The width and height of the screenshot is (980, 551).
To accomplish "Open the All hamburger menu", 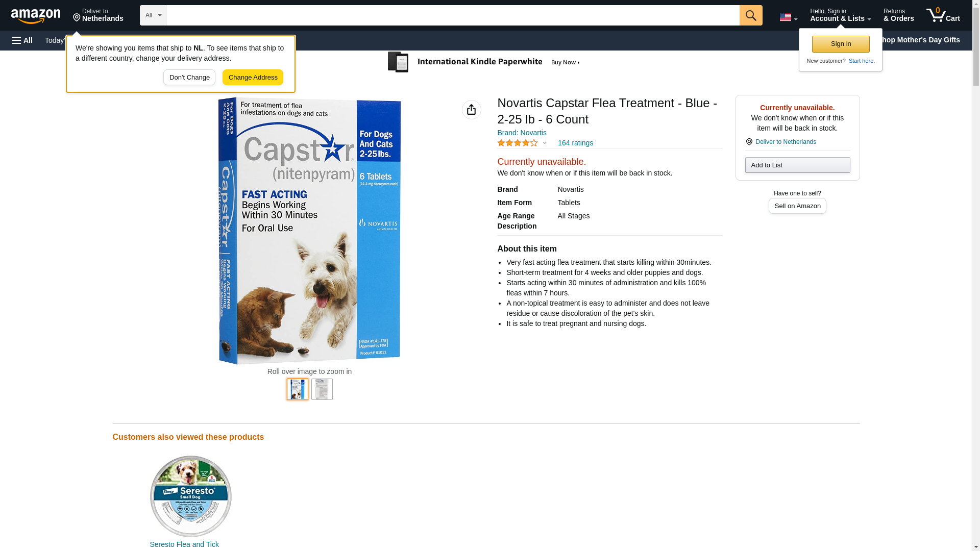I will click(22, 40).
